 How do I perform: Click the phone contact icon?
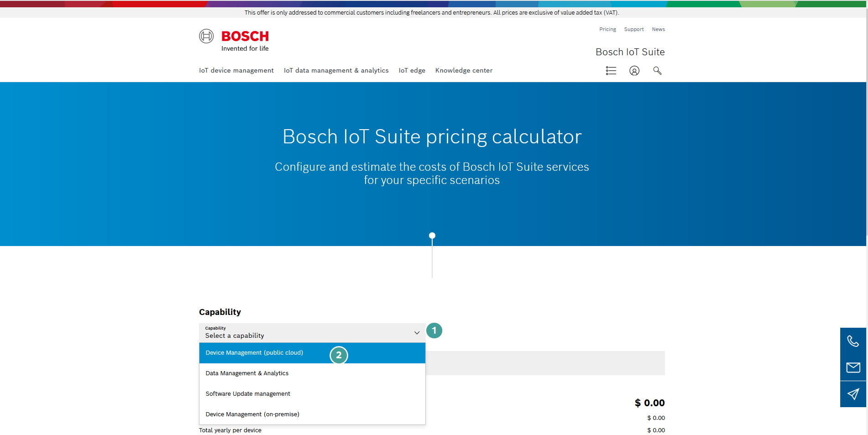[x=853, y=341]
